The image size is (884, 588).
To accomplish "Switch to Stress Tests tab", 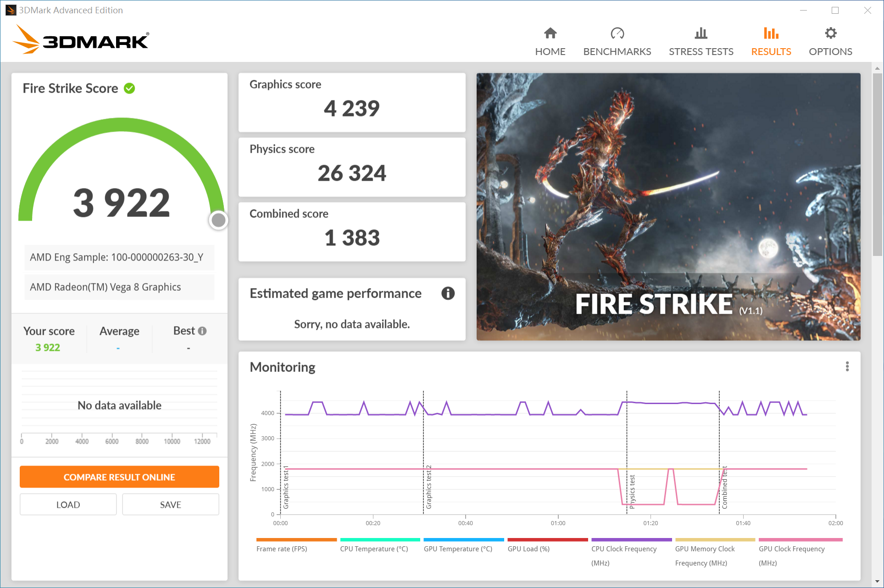I will [x=701, y=42].
